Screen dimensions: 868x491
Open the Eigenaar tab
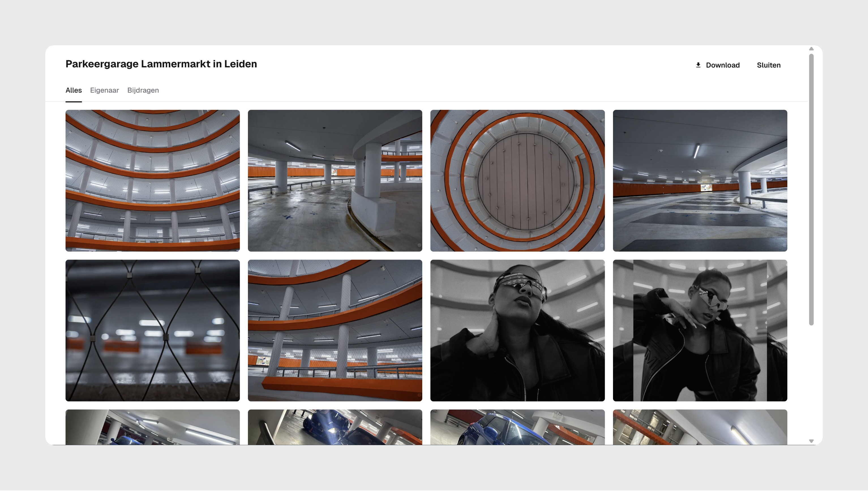pyautogui.click(x=104, y=90)
